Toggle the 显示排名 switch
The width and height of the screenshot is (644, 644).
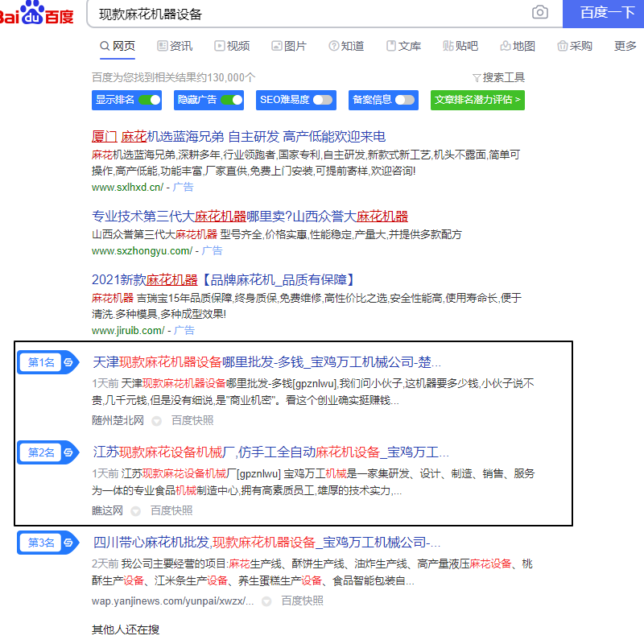pos(150,100)
